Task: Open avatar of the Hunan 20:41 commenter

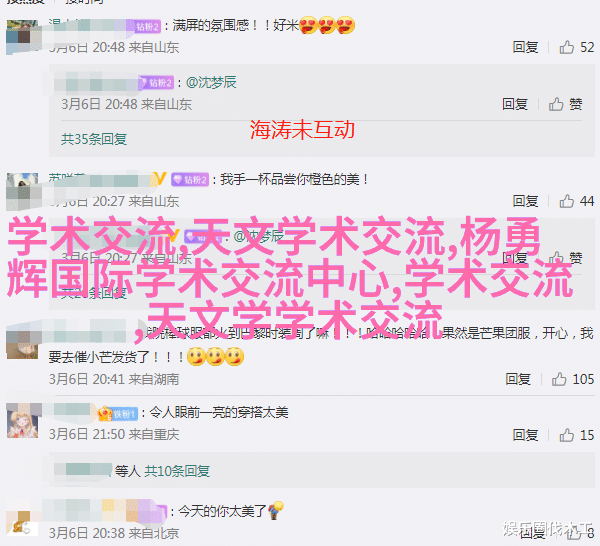Action: click(23, 341)
